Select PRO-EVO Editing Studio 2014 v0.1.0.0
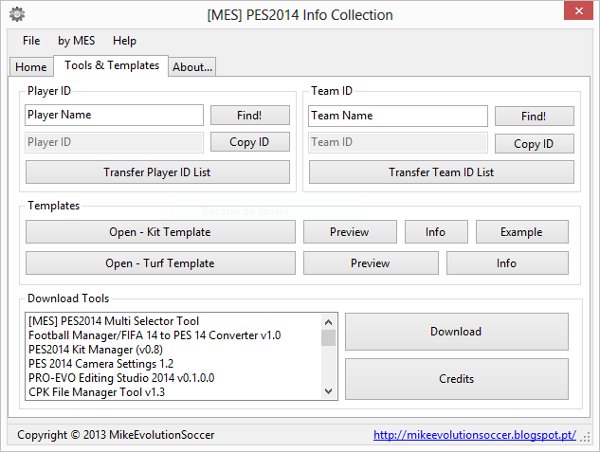Image resolution: width=600 pixels, height=452 pixels. (174, 378)
